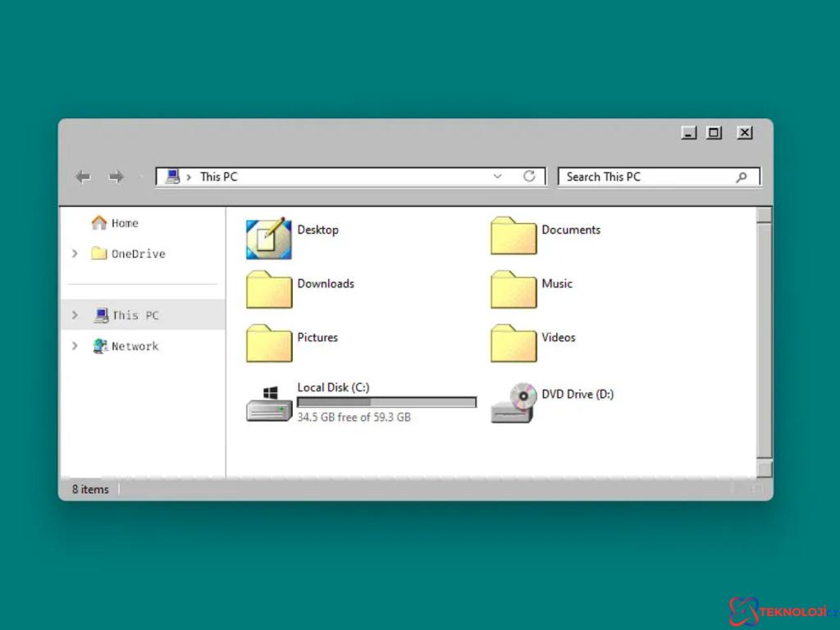Open the Desktop icon
The height and width of the screenshot is (630, 840).
(267, 236)
